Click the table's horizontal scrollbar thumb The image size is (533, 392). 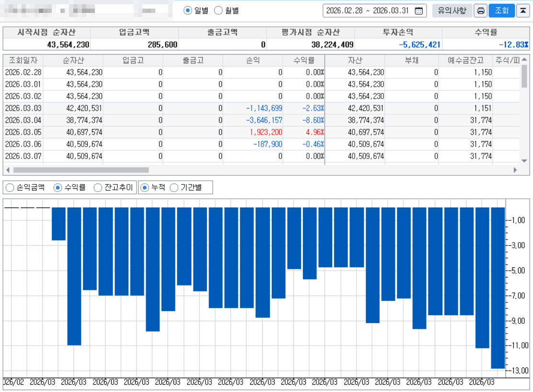(81, 170)
